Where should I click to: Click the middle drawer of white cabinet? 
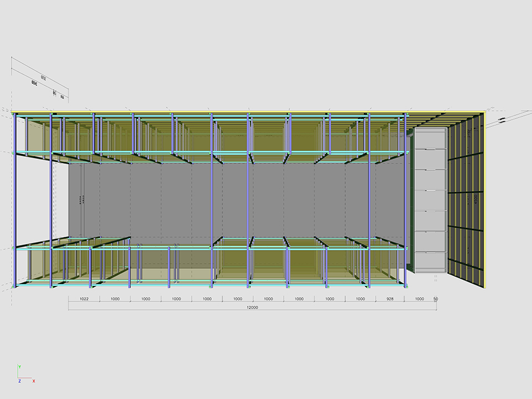coord(431,200)
